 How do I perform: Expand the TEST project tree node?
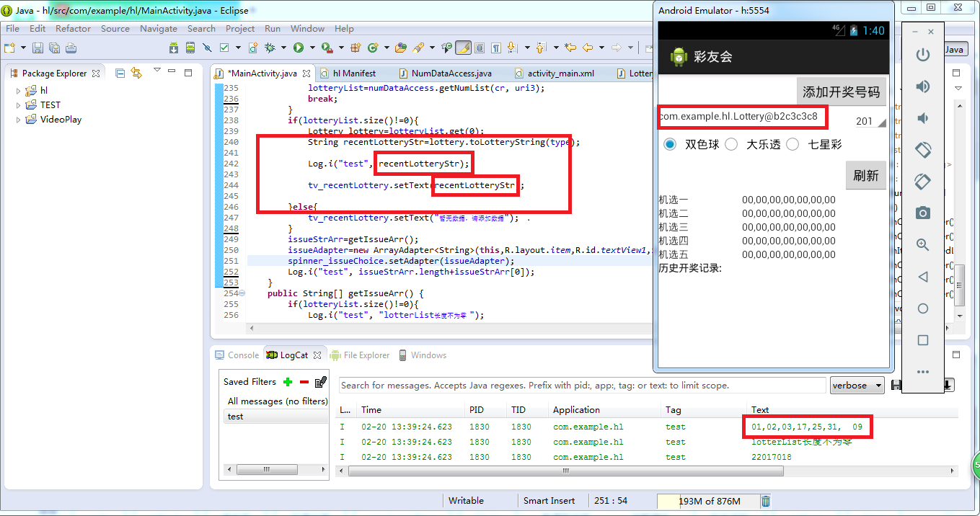click(x=19, y=105)
